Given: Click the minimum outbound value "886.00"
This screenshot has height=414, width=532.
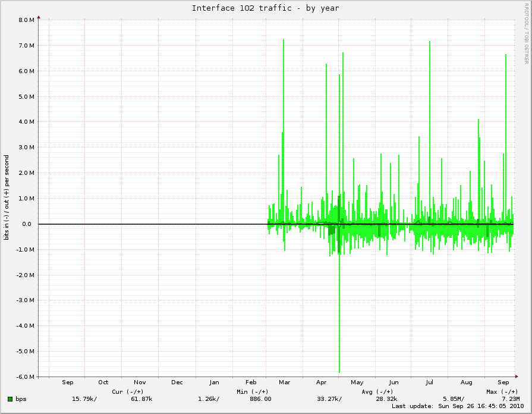Looking at the screenshot, I should 260,399.
